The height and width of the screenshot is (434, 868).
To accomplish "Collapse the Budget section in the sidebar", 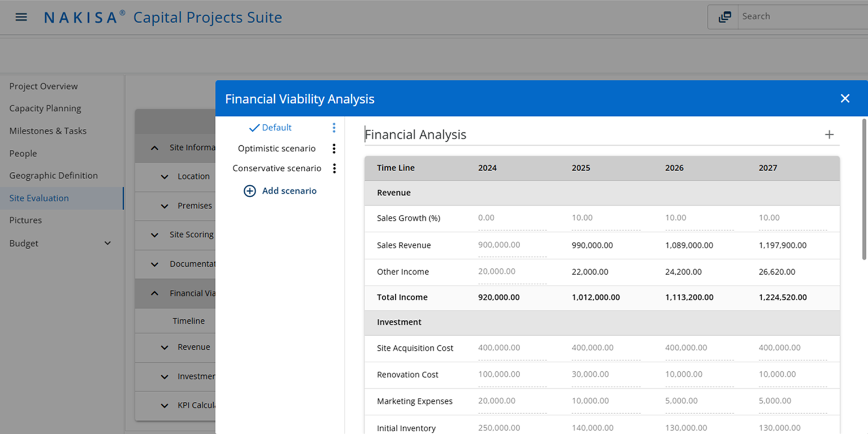I will pyautogui.click(x=107, y=243).
